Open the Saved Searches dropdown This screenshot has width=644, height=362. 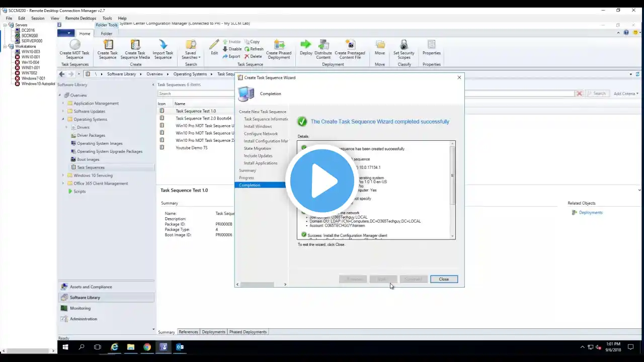pyautogui.click(x=191, y=50)
